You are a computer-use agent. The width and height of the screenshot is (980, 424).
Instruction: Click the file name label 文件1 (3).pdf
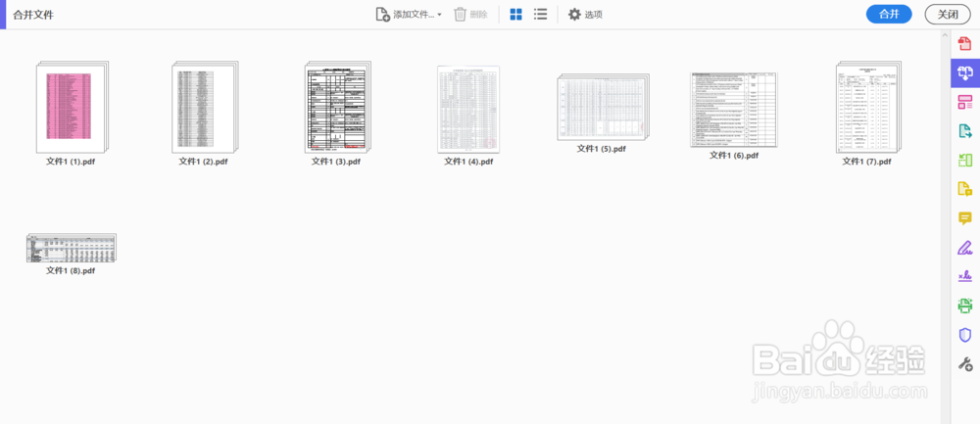[x=336, y=162]
